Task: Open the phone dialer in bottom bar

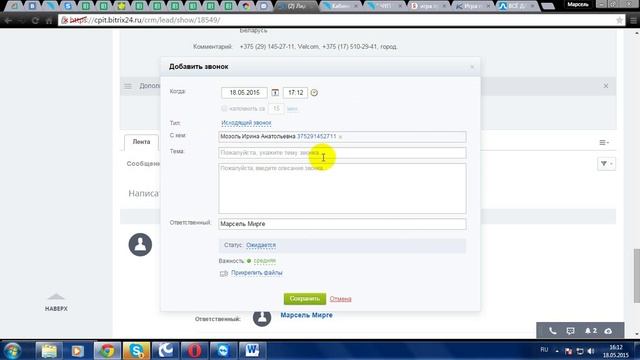Action: point(552,331)
